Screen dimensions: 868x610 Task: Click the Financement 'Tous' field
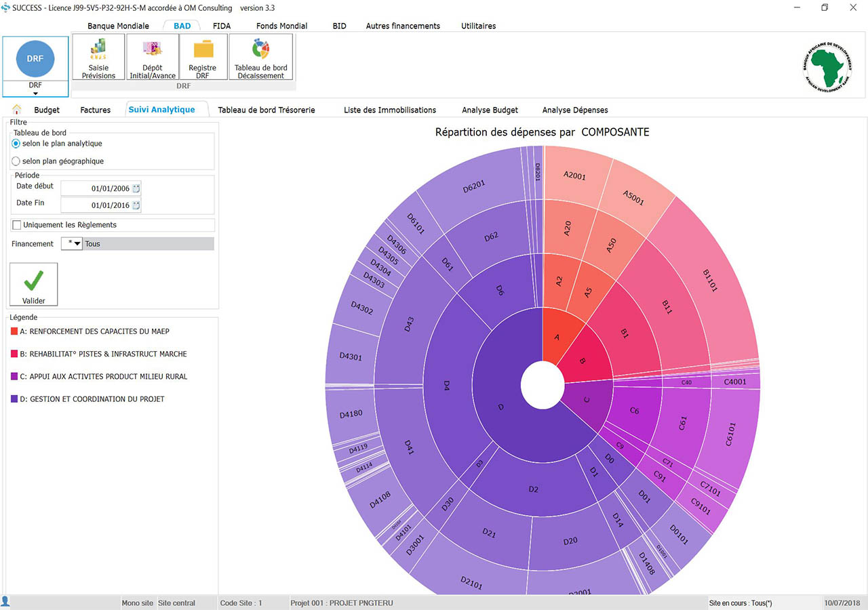coord(148,243)
